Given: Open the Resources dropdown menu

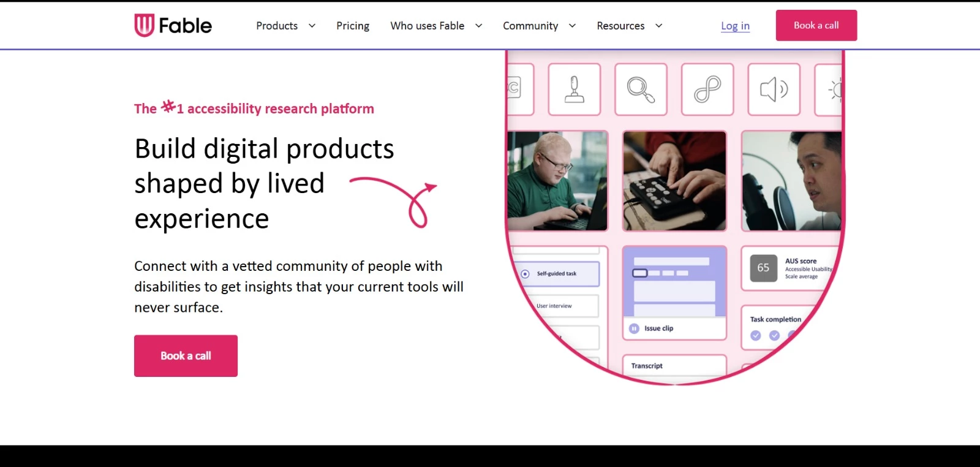Looking at the screenshot, I should (630, 26).
